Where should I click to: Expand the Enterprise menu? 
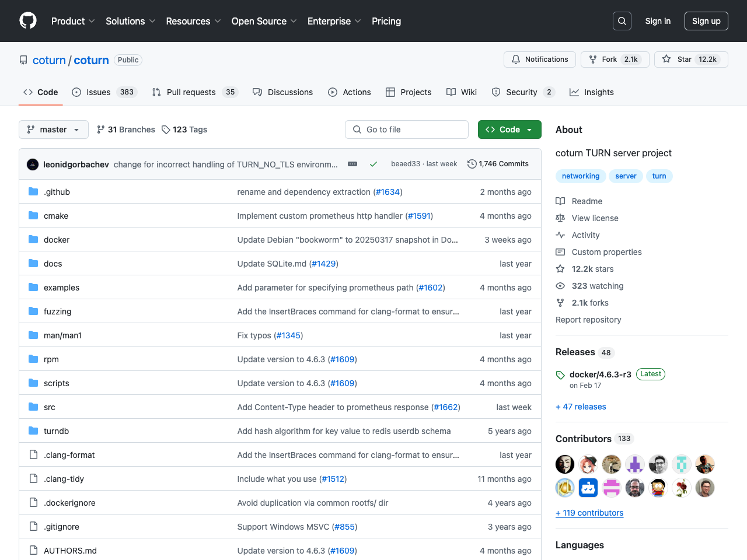(x=334, y=21)
